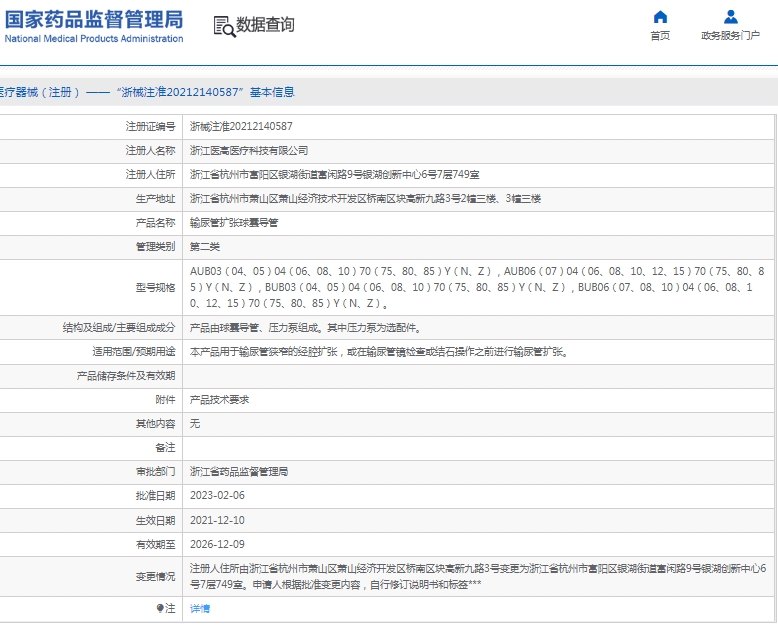Click the 第二类 management category value

coord(204,247)
